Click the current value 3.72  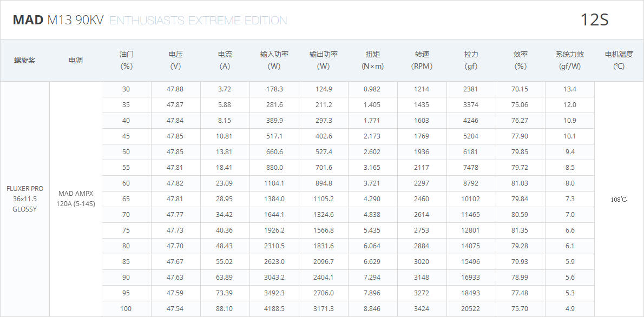[225, 89]
